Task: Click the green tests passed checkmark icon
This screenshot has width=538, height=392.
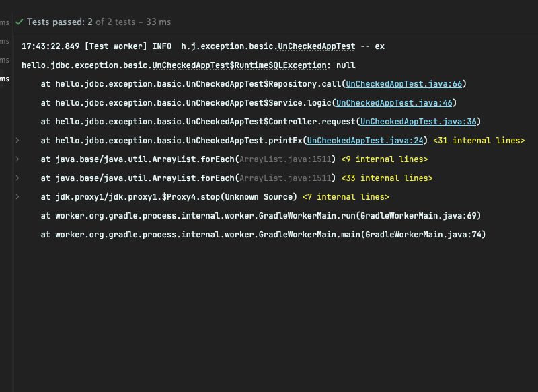Action: [20, 22]
